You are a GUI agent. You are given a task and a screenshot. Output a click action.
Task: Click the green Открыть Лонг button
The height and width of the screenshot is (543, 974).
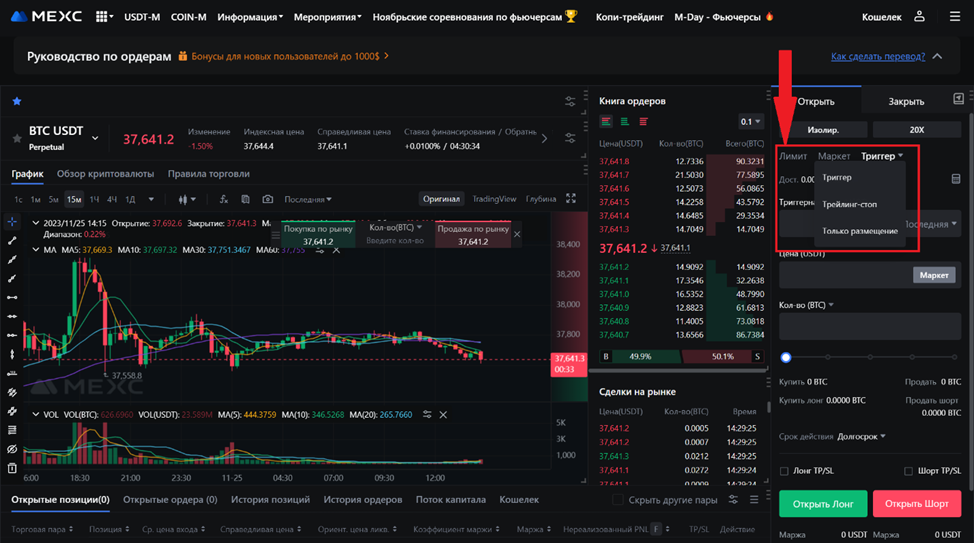(x=823, y=503)
